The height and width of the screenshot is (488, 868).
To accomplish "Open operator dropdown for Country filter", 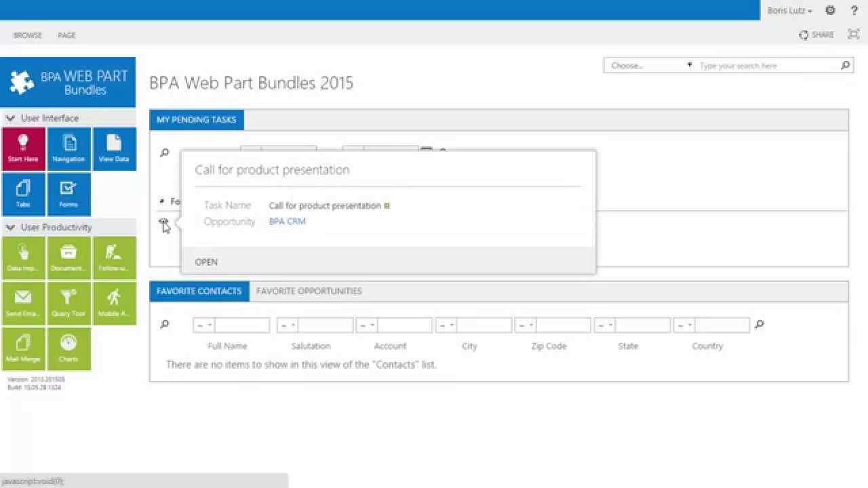I will (x=684, y=325).
